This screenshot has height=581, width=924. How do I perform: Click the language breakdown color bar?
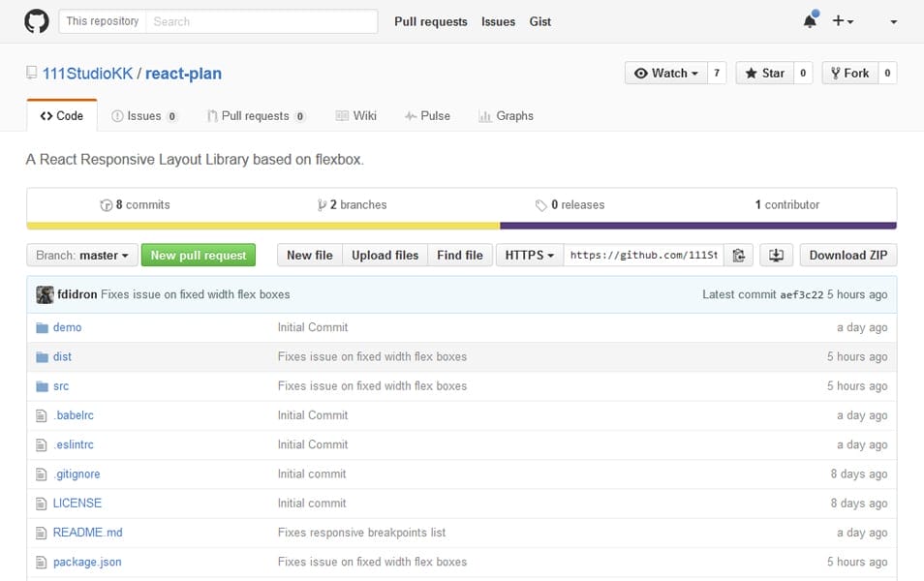[x=461, y=226]
